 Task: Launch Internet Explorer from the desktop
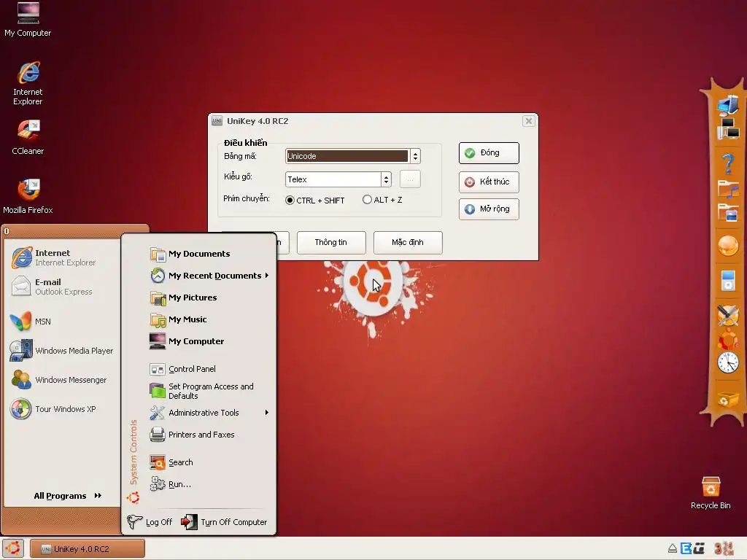click(28, 83)
